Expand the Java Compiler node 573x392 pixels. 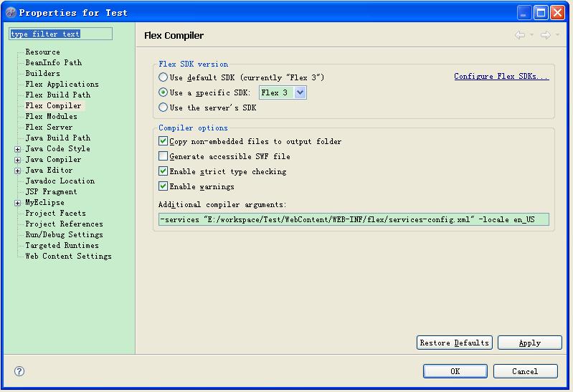tap(17, 160)
